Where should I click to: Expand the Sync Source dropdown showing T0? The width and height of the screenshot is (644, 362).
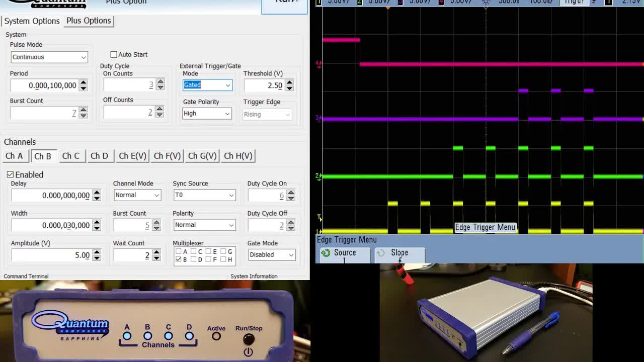204,195
